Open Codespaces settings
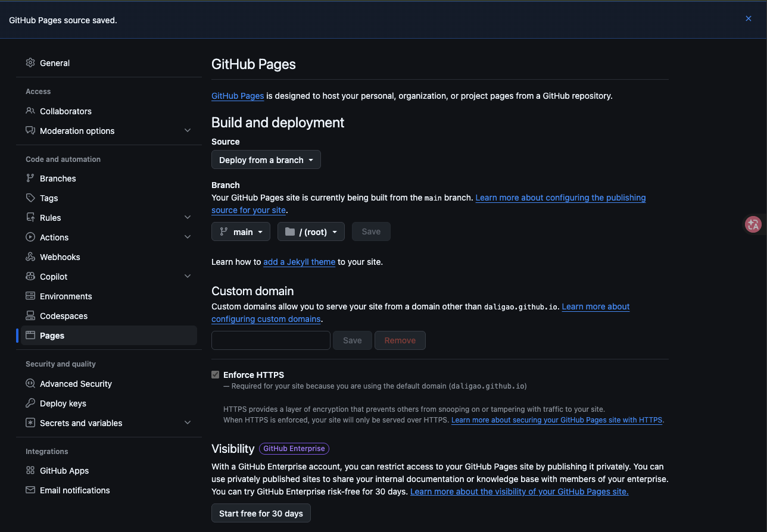Image resolution: width=767 pixels, height=532 pixels. click(x=109, y=315)
